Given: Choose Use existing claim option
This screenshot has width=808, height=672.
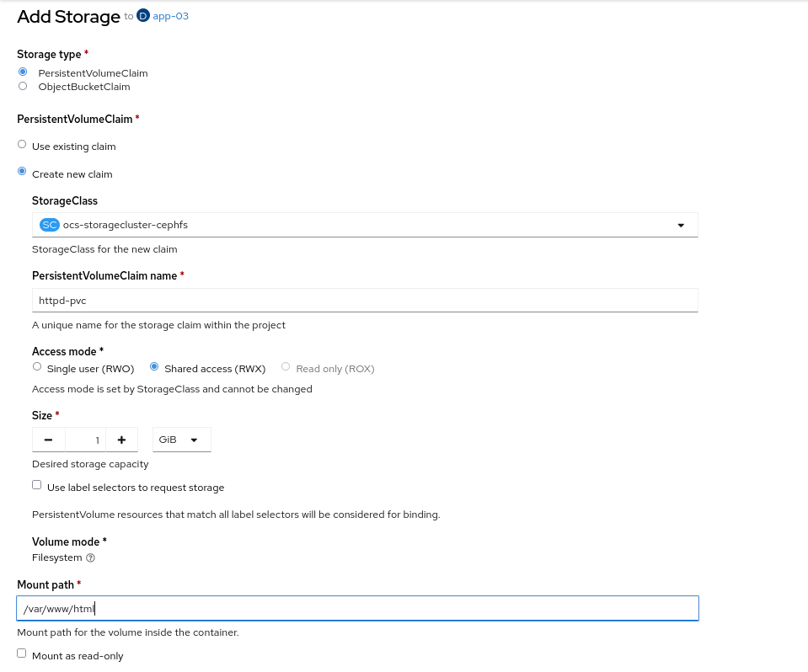Looking at the screenshot, I should point(22,144).
